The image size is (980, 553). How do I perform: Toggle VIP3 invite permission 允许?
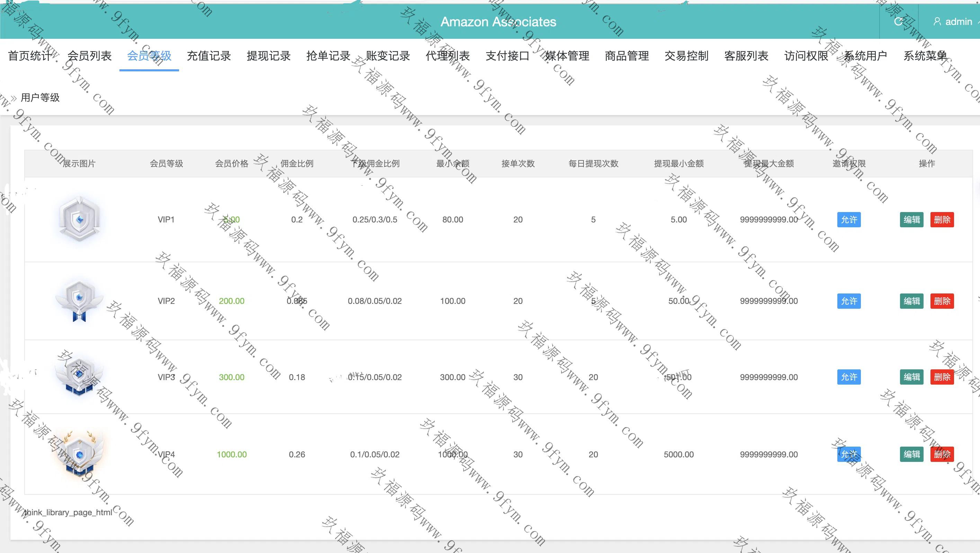pyautogui.click(x=849, y=377)
